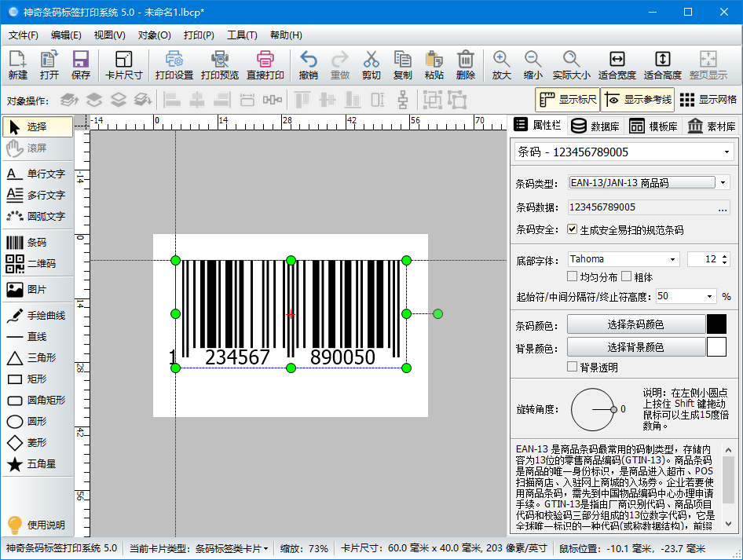This screenshot has width=743, height=560.
Task: Activate the 选择 selection tool
Action: (x=38, y=127)
